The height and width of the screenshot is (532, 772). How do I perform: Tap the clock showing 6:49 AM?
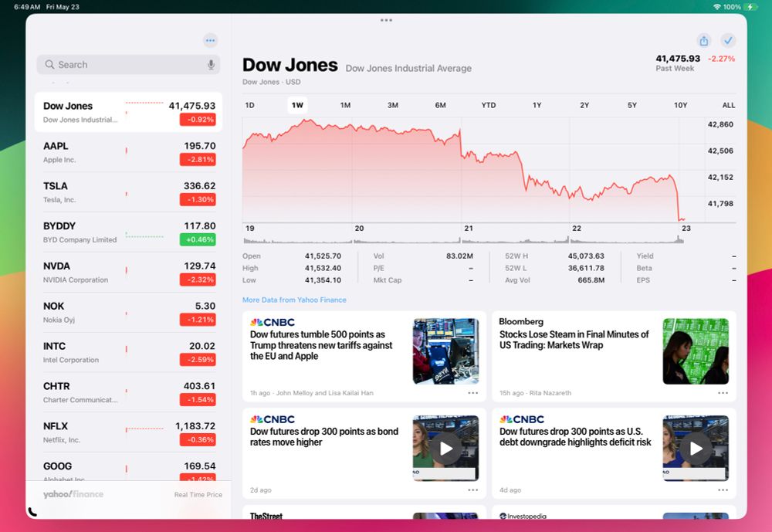27,7
